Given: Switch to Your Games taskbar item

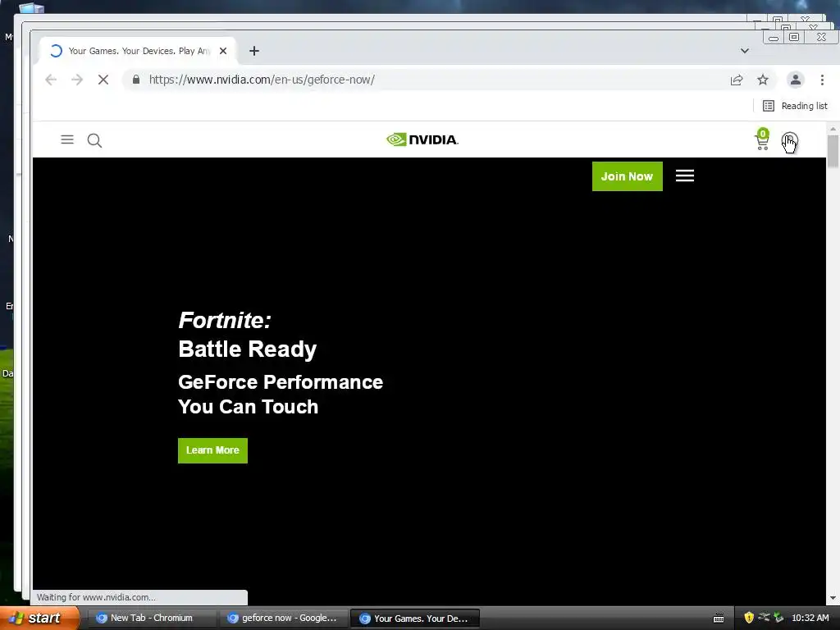Looking at the screenshot, I should pos(414,619).
